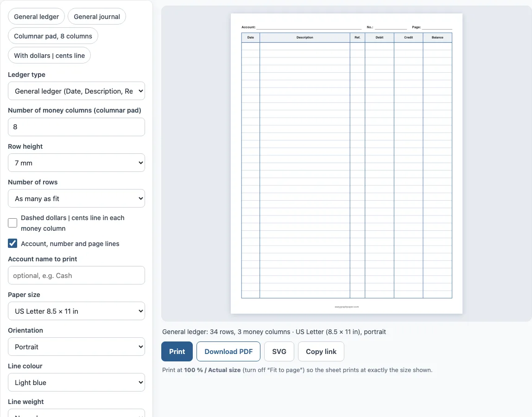Click the ledger sheet preview

(347, 164)
